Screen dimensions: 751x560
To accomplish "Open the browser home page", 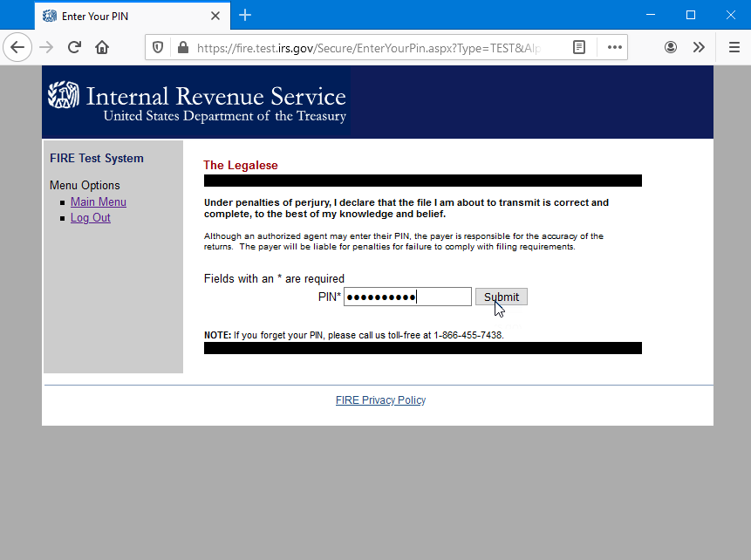I will pyautogui.click(x=102, y=47).
